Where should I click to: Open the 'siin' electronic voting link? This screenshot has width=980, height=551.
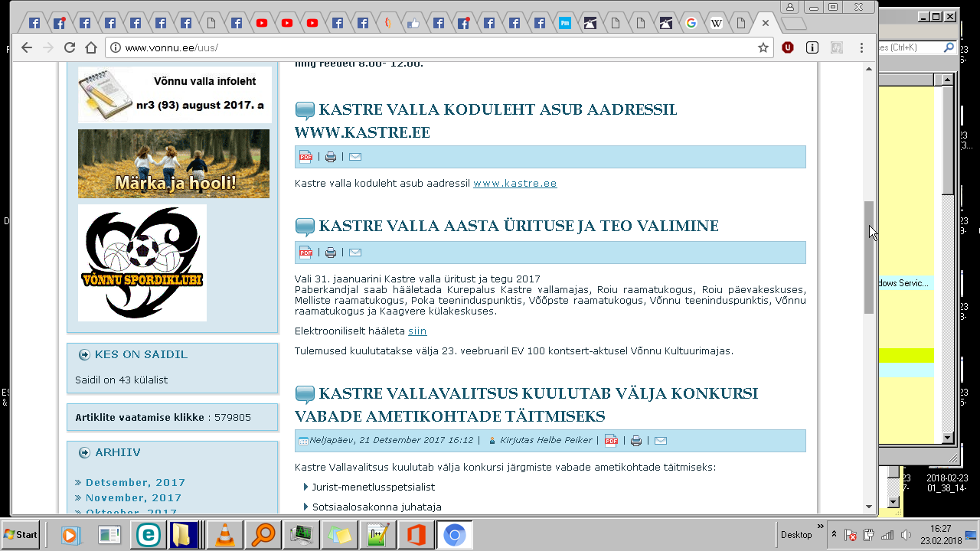tap(417, 331)
